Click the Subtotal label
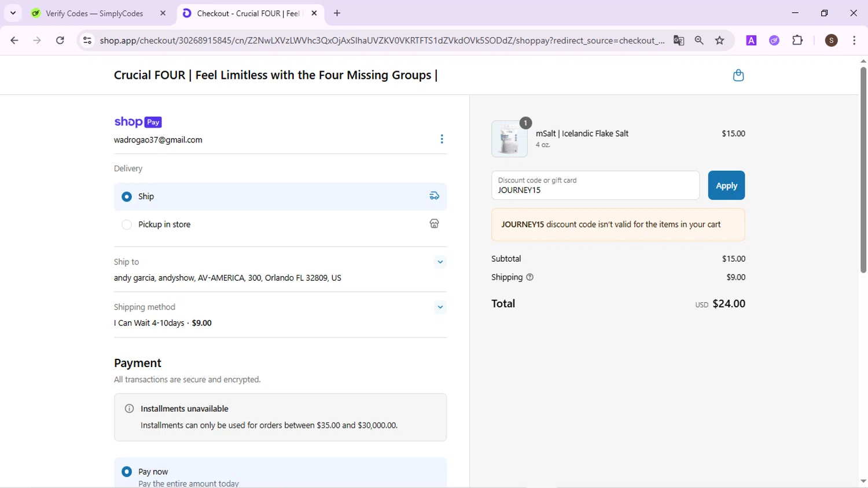 (506, 259)
